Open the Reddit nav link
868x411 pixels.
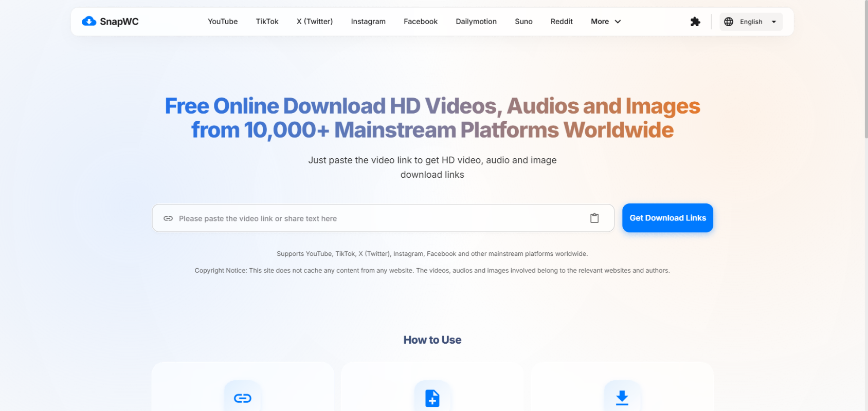[562, 22]
